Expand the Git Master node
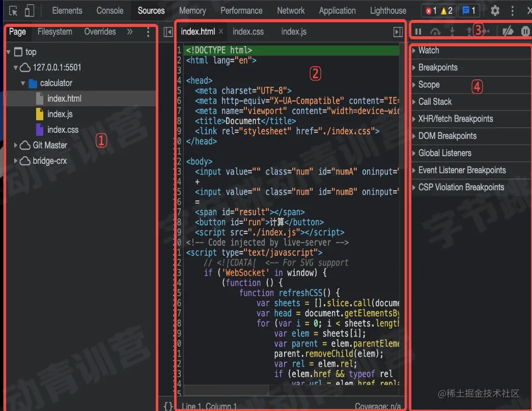This screenshot has width=532, height=411. tap(16, 145)
